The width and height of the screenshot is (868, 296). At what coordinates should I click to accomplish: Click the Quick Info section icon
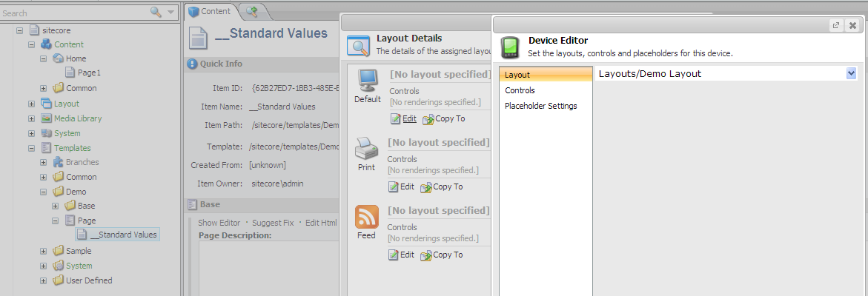coord(192,64)
